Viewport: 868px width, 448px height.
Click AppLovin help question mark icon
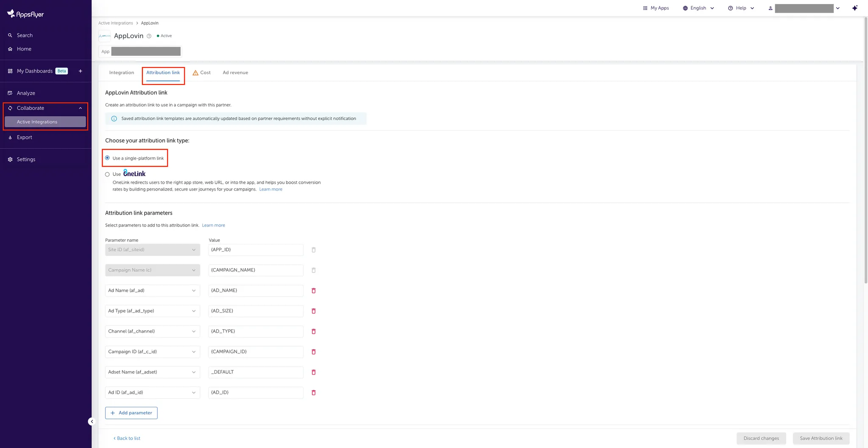149,36
